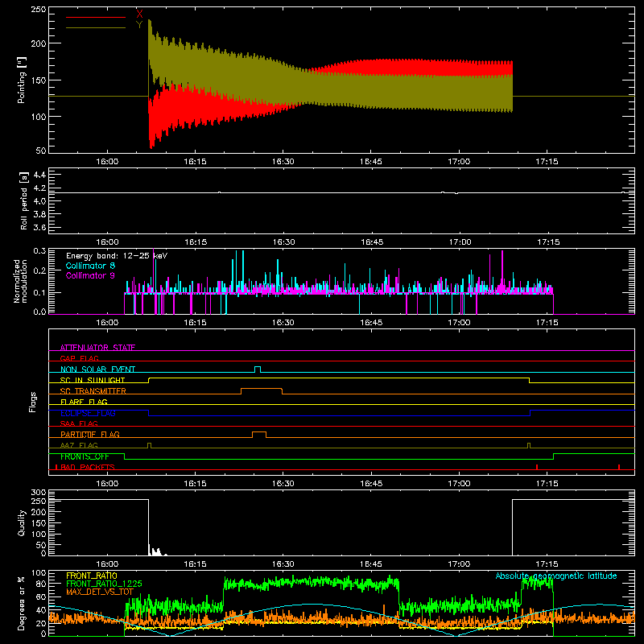Screen dimensions: 644x644
Task: Click the ATTENUATOR_STATE flag label
Action: click(x=97, y=348)
